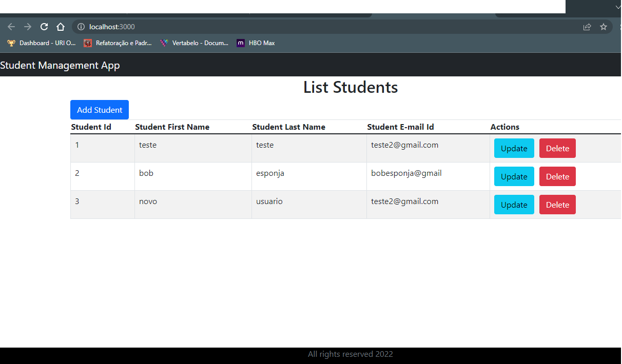Image resolution: width=622 pixels, height=364 pixels.
Task: Click the browser forward arrow icon
Action: pyautogui.click(x=28, y=27)
